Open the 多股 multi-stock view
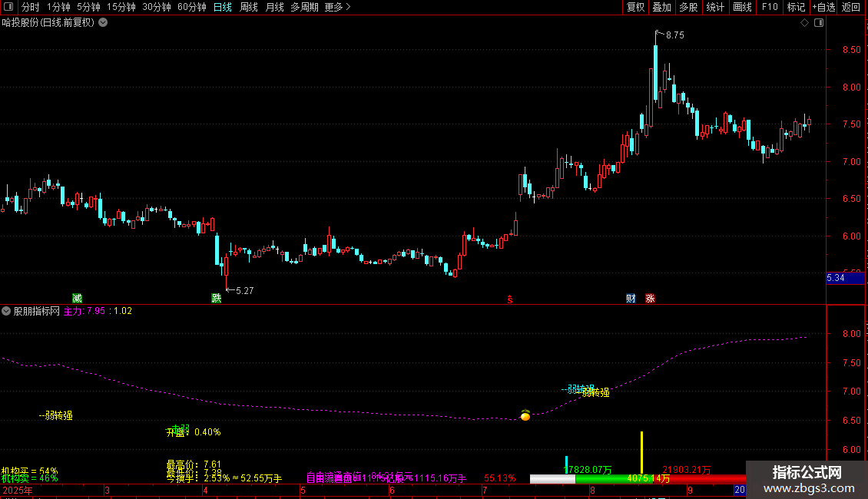Viewport: 868px width, 499px height. click(x=688, y=7)
